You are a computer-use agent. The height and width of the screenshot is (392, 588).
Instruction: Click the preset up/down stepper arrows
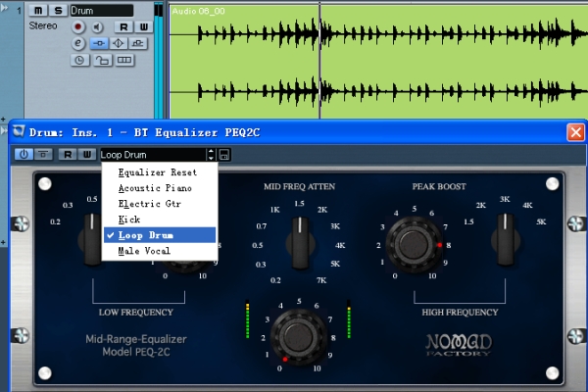[x=211, y=155]
